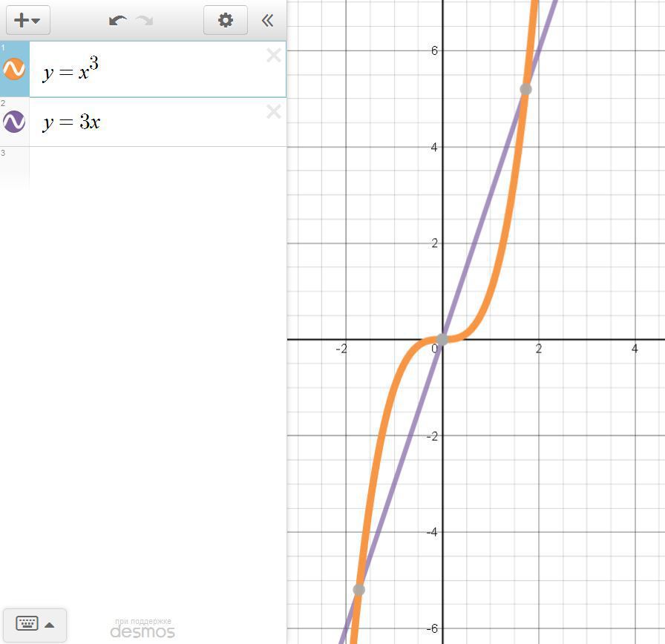The height and width of the screenshot is (644, 665).
Task: Redo the last undone action
Action: (x=145, y=20)
